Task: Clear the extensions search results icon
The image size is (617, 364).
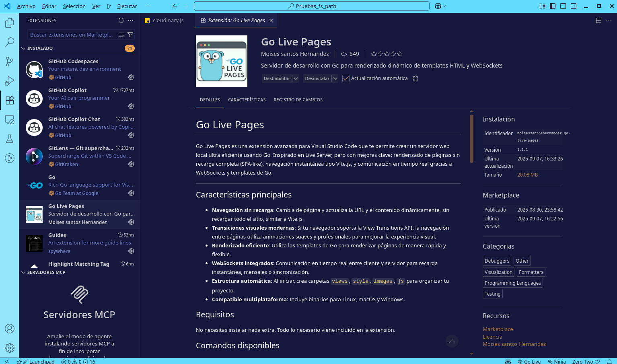Action: pyautogui.click(x=121, y=35)
